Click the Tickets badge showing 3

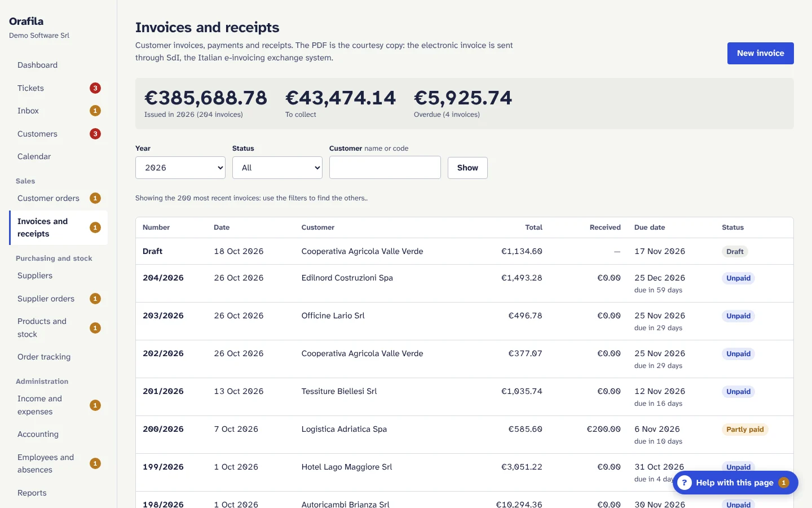[95, 88]
